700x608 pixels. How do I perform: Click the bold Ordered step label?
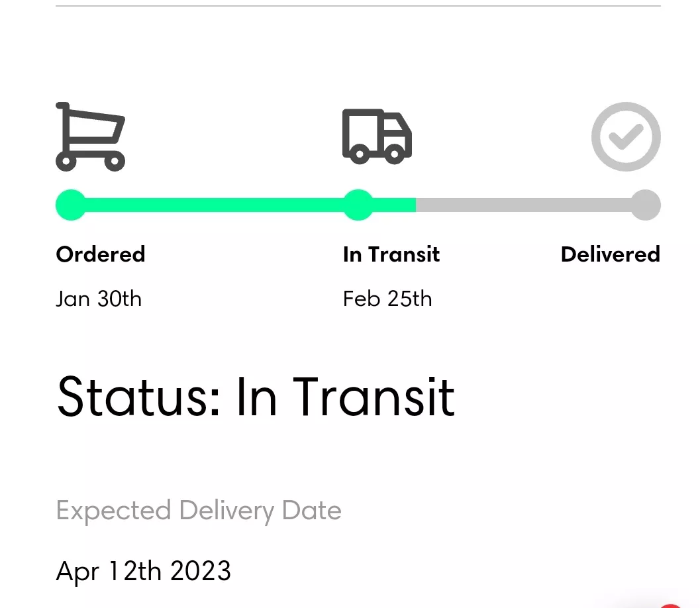(101, 254)
